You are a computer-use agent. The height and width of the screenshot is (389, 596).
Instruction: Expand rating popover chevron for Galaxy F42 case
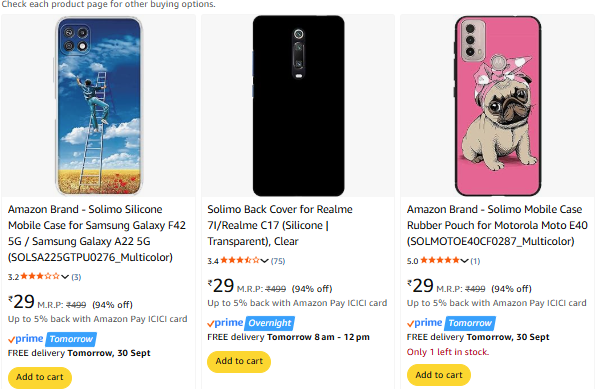pyautogui.click(x=65, y=277)
